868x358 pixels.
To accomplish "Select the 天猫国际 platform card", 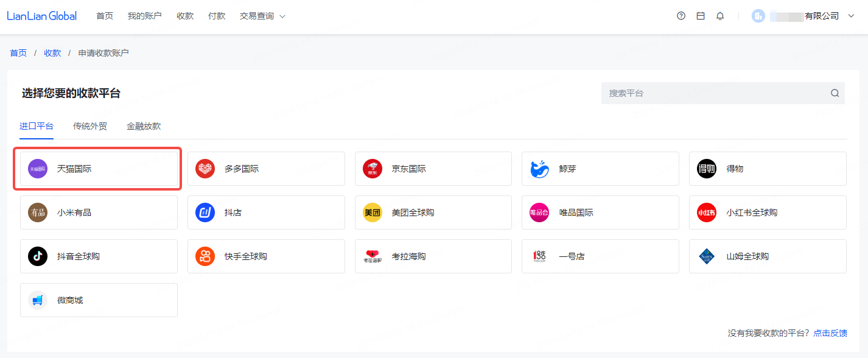I will [99, 169].
